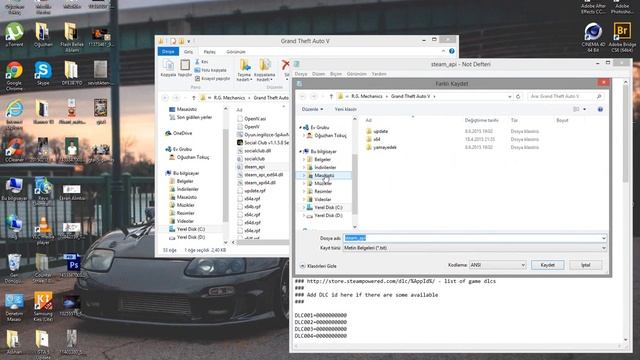Click search magnifier in save dialog
The image size is (640, 360).
pyautogui.click(x=599, y=96)
